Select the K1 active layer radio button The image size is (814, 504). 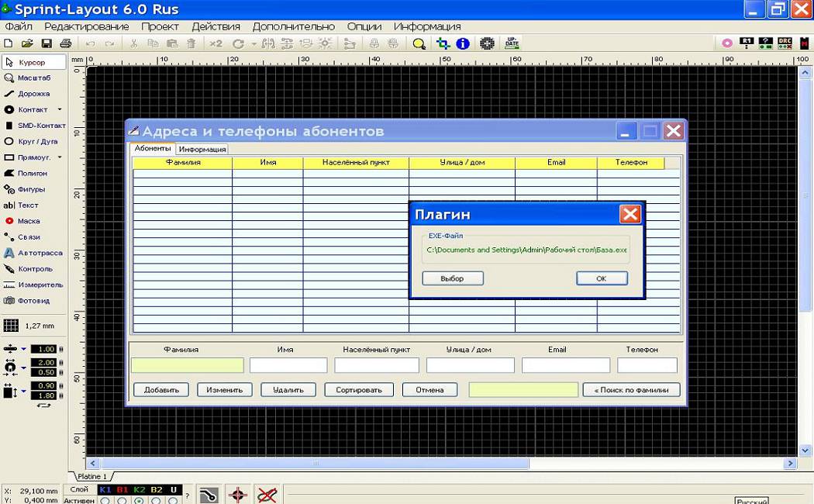click(105, 500)
